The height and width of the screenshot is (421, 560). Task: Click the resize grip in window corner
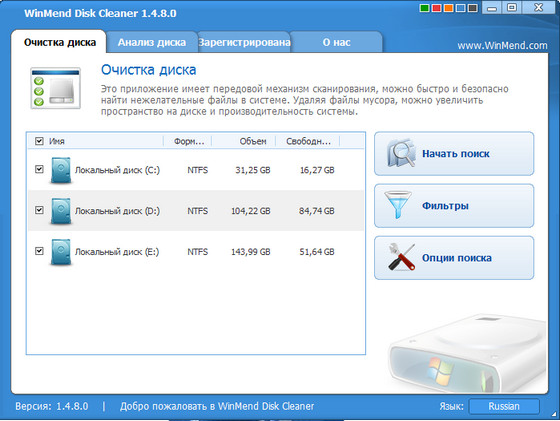(x=555, y=415)
